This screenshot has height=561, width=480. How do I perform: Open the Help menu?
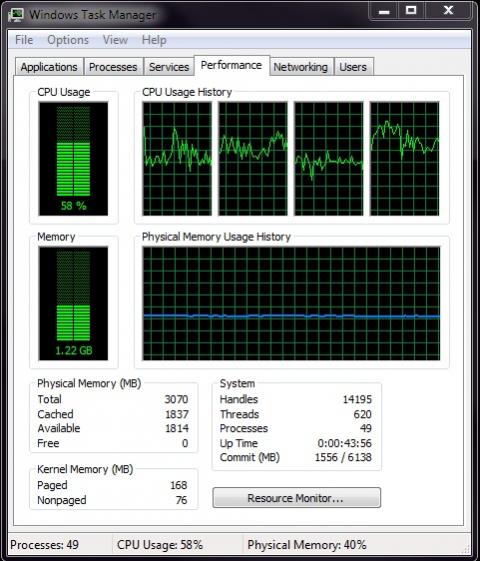154,40
